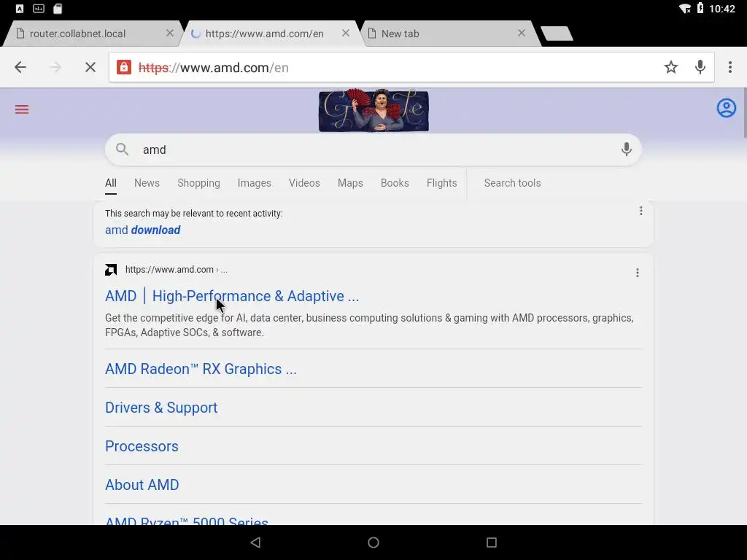Screen dimensions: 747x560
Task: Open the About AMD sitelink
Action: [142, 485]
